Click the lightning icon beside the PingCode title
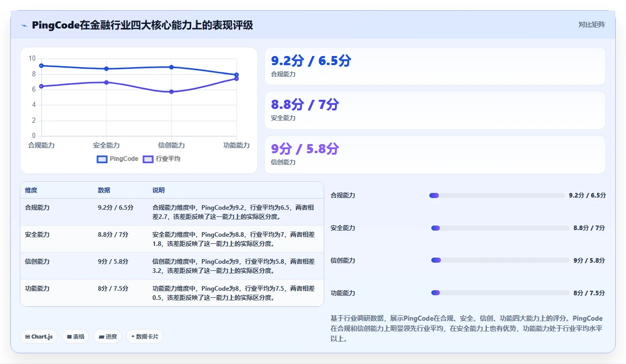This screenshot has height=364, width=626. tap(24, 25)
